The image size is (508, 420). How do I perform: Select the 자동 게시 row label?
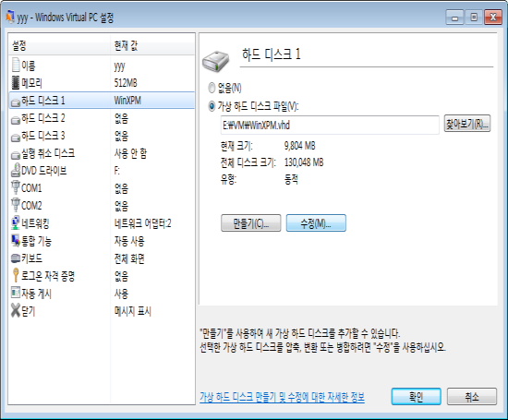point(36,294)
